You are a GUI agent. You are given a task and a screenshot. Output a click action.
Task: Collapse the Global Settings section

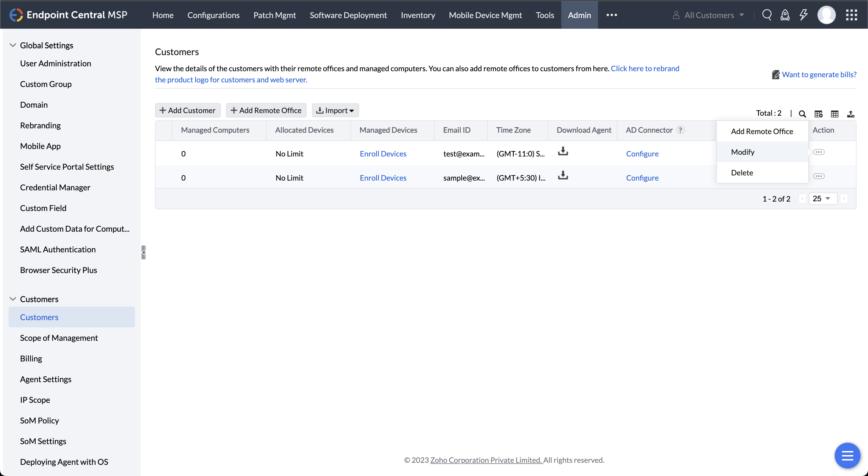pos(13,45)
